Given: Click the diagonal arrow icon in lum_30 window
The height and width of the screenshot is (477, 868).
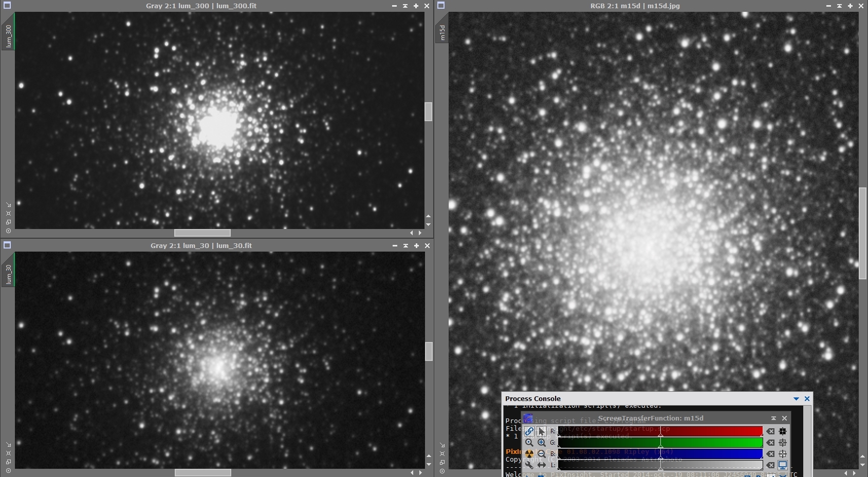Looking at the screenshot, I should [8, 444].
